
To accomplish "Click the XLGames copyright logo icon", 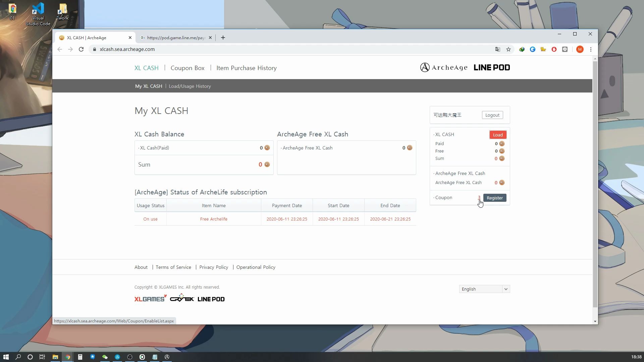I will (x=150, y=298).
